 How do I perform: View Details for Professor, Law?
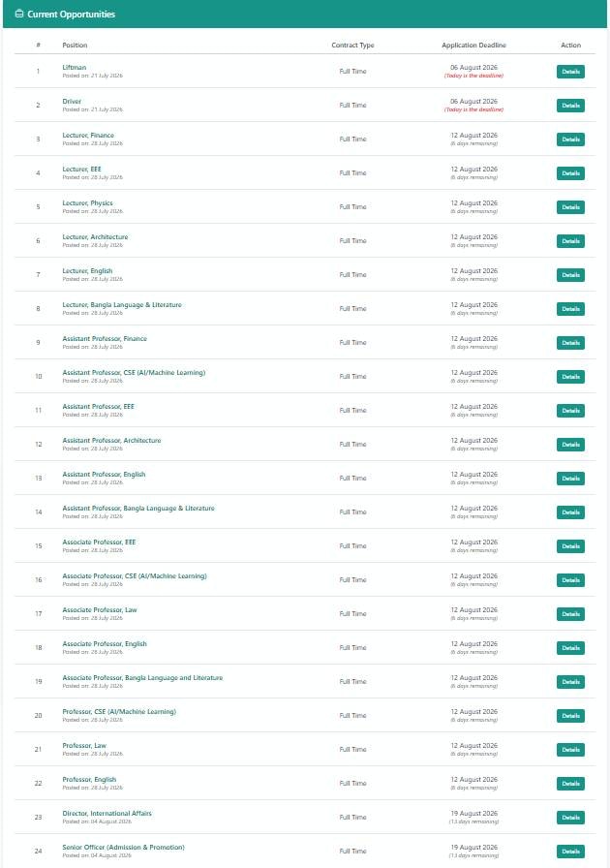coord(570,750)
